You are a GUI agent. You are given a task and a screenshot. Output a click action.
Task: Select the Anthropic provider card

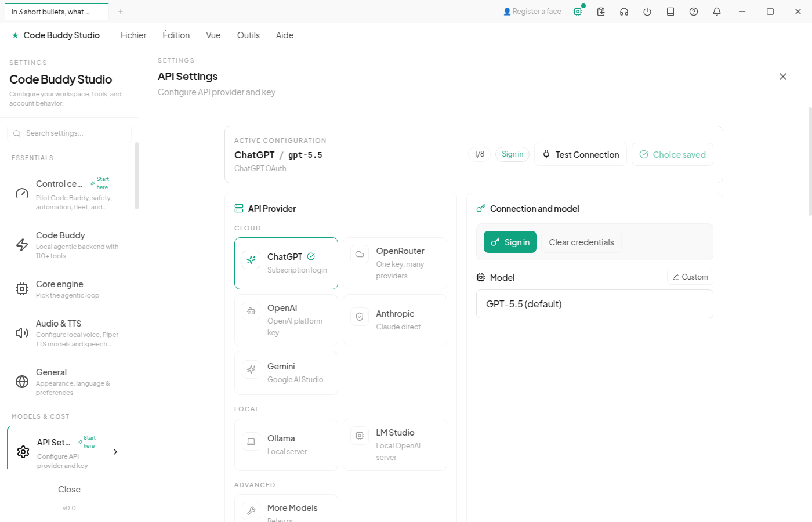point(395,320)
